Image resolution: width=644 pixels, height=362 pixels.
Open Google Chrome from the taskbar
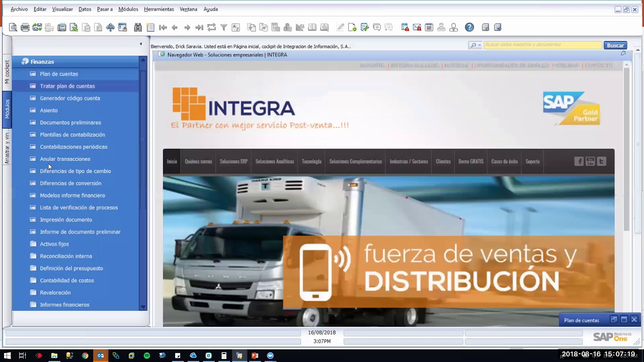pos(85,355)
